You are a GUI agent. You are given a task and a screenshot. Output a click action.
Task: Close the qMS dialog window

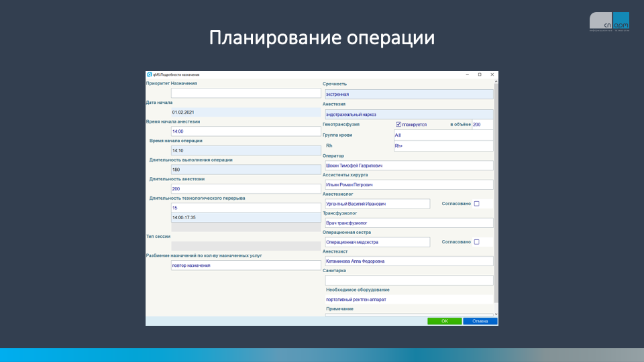tap(492, 74)
